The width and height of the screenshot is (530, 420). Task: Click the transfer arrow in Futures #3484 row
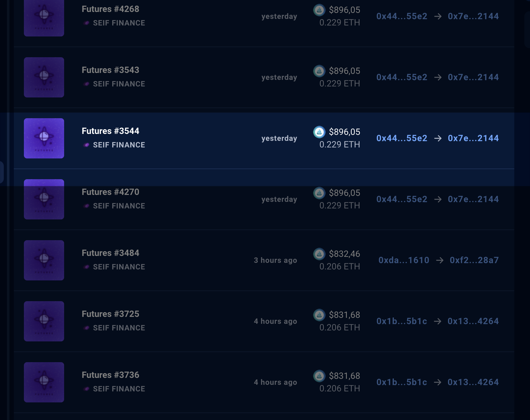[x=439, y=260]
